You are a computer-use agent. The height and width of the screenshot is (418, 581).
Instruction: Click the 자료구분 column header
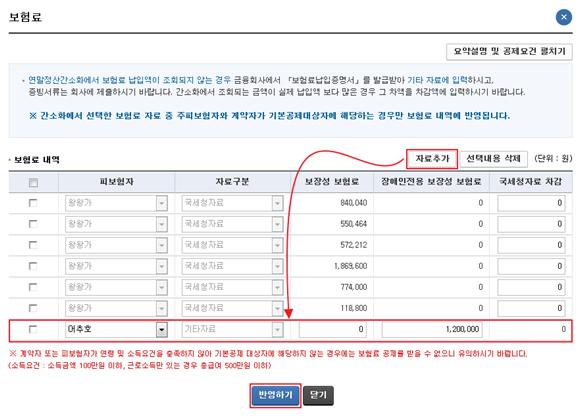tap(232, 182)
